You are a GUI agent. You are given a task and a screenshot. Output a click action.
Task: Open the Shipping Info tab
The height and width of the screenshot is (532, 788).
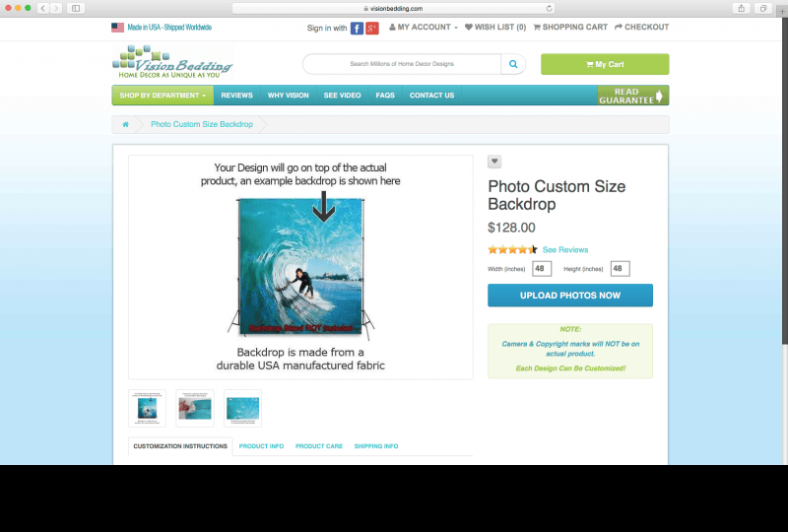pyautogui.click(x=376, y=446)
